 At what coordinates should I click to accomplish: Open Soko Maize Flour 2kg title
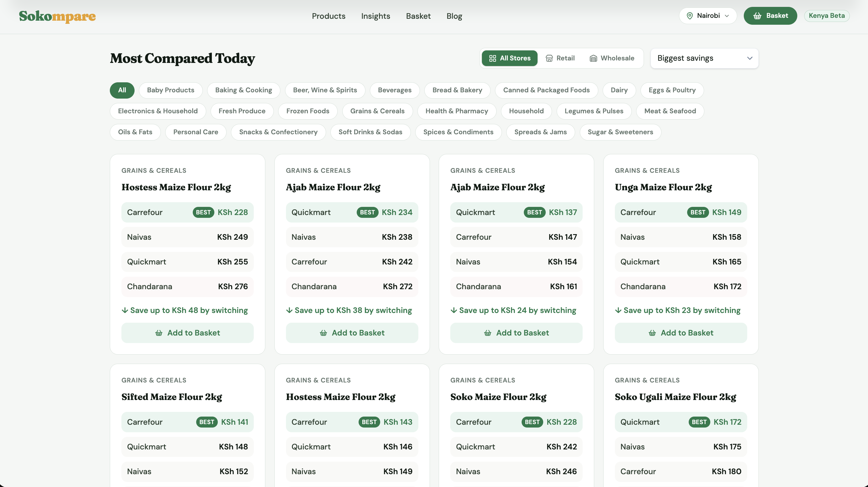point(498,397)
